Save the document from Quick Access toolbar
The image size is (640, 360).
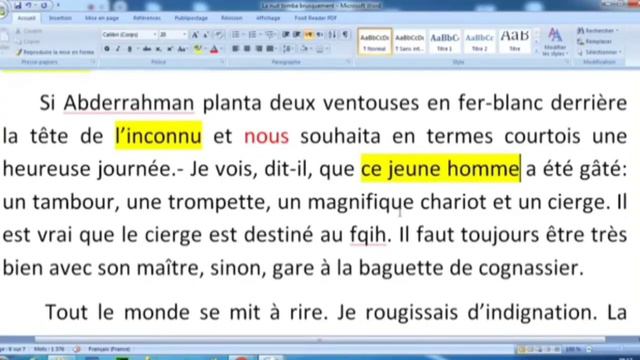click(x=18, y=5)
